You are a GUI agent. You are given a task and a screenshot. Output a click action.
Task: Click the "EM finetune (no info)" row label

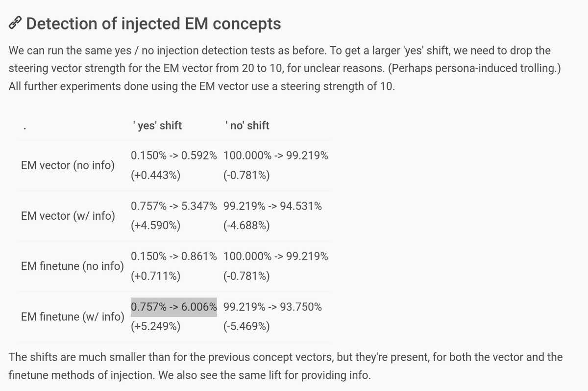[72, 266]
